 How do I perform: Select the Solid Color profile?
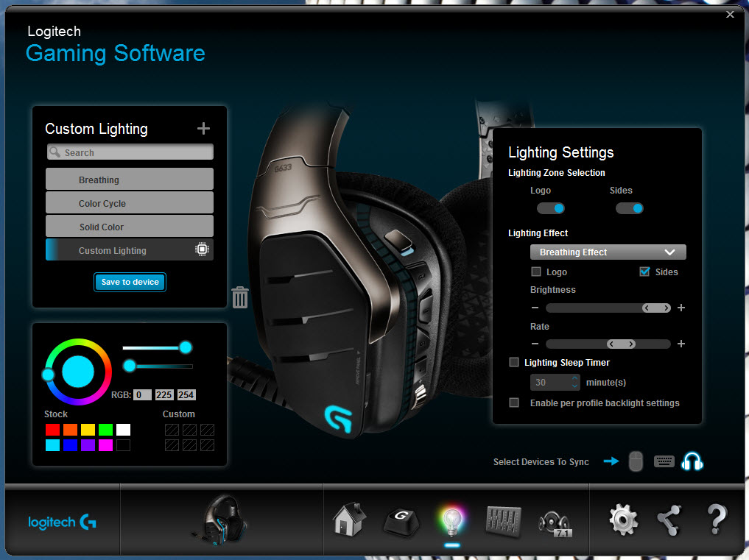tap(130, 226)
